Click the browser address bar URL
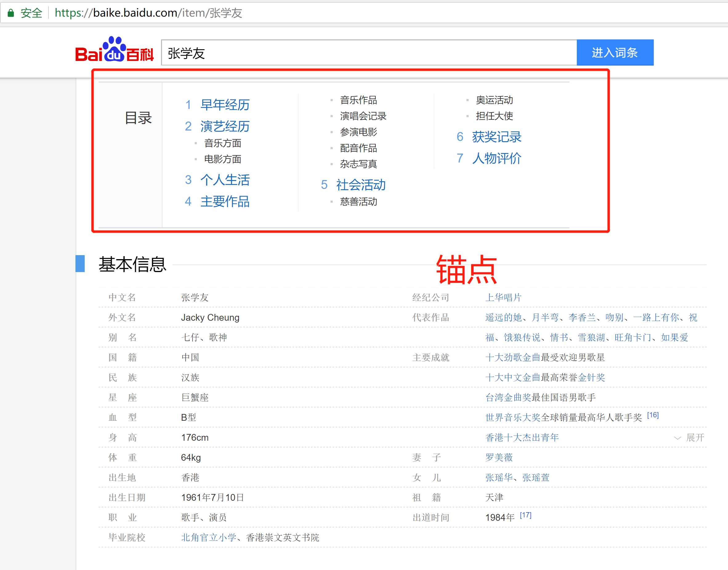This screenshot has height=570, width=728. (148, 13)
